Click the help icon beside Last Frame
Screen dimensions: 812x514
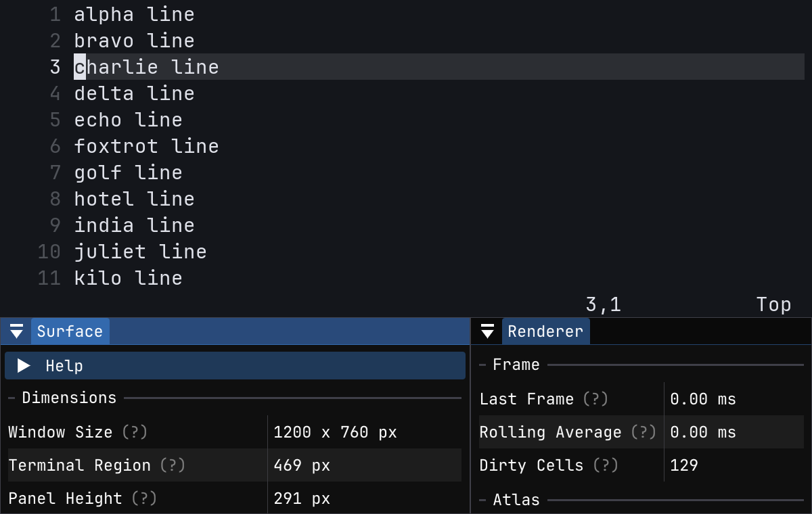pyautogui.click(x=595, y=399)
